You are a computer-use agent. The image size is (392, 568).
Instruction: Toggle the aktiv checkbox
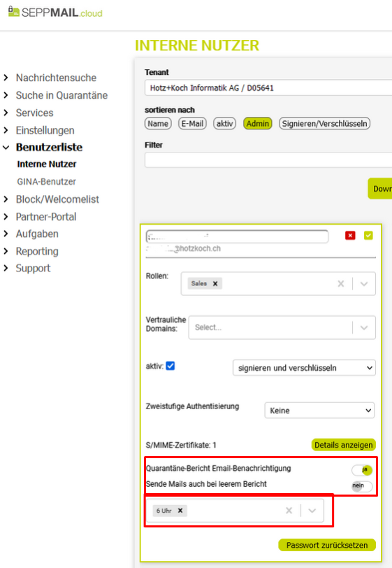170,366
